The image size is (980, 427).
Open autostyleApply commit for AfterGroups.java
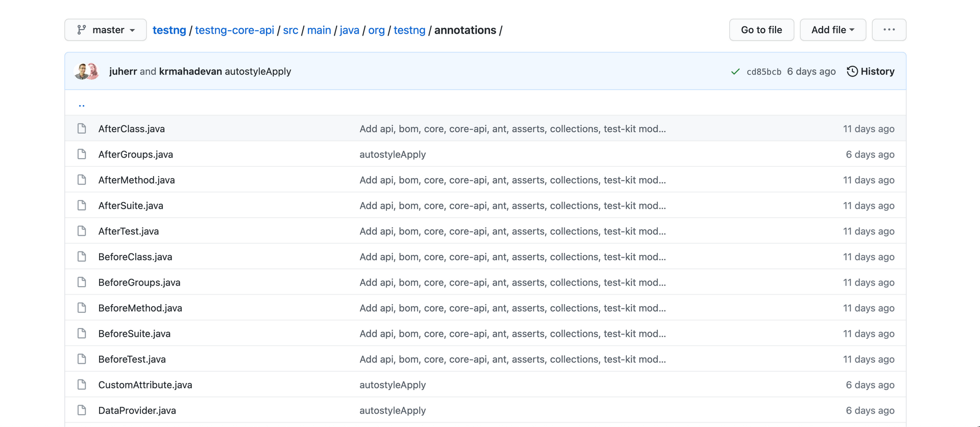393,154
